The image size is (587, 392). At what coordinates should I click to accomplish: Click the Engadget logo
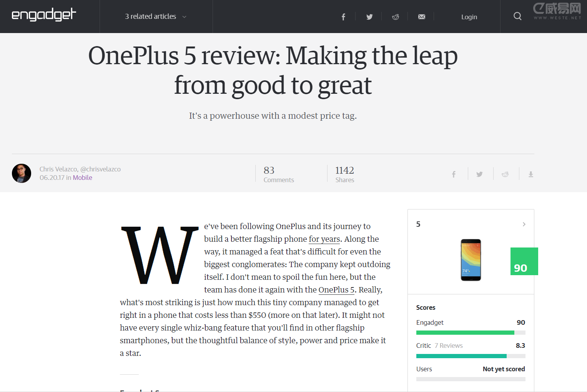pos(44,15)
